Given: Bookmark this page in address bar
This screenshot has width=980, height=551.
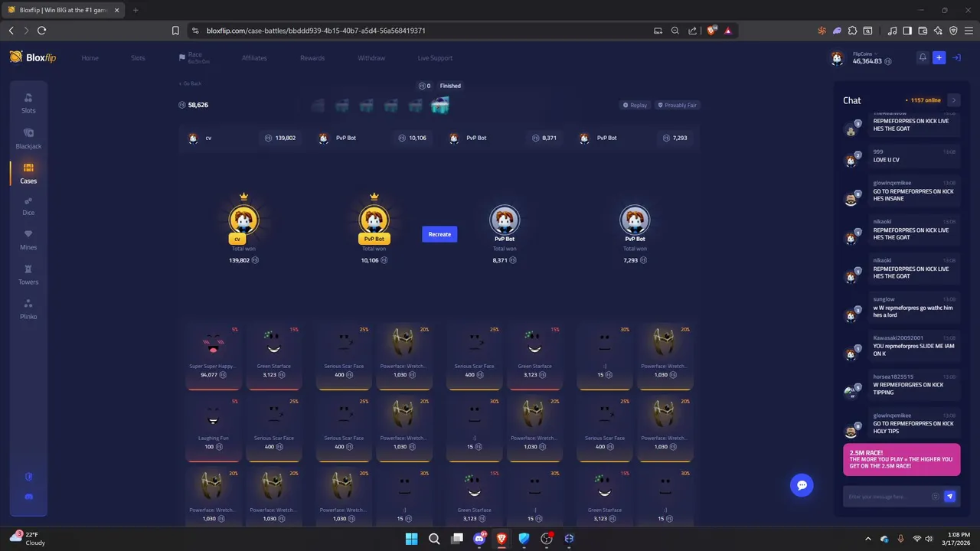Looking at the screenshot, I should (x=175, y=31).
